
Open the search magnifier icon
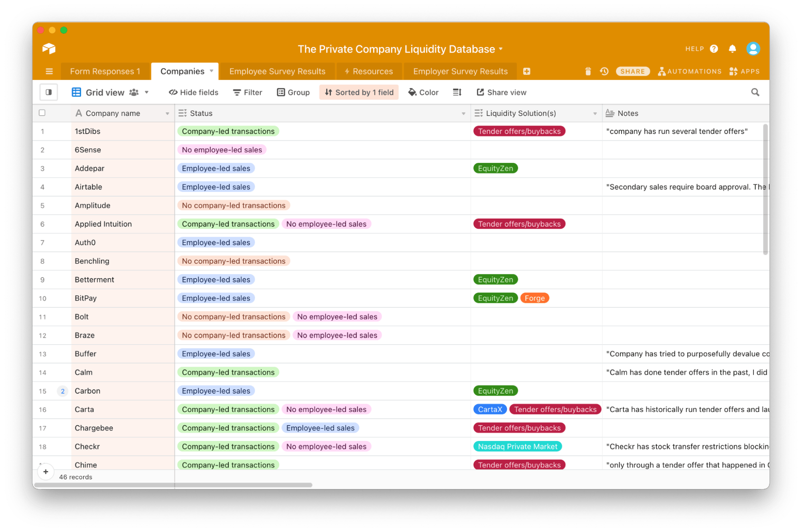[755, 92]
